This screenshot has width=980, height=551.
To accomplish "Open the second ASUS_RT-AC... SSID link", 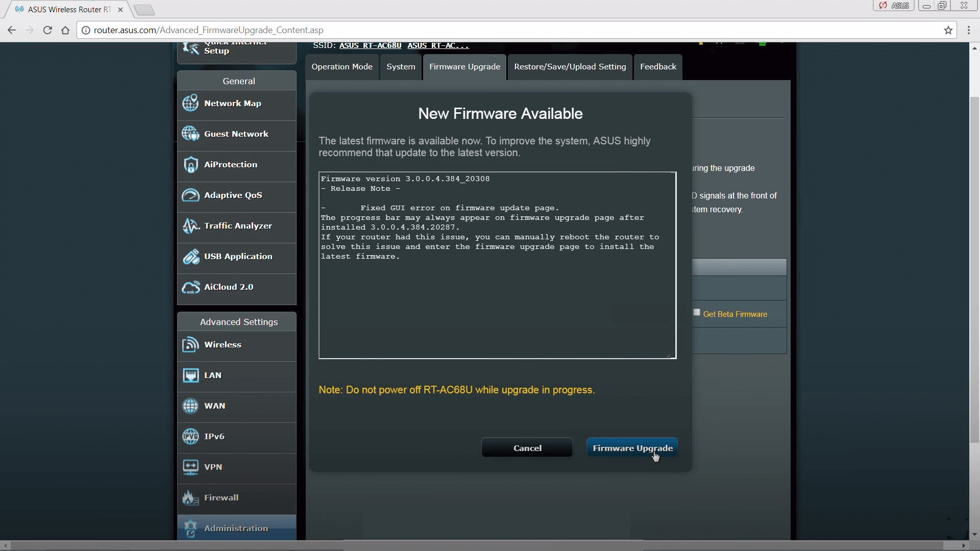I will [x=438, y=45].
